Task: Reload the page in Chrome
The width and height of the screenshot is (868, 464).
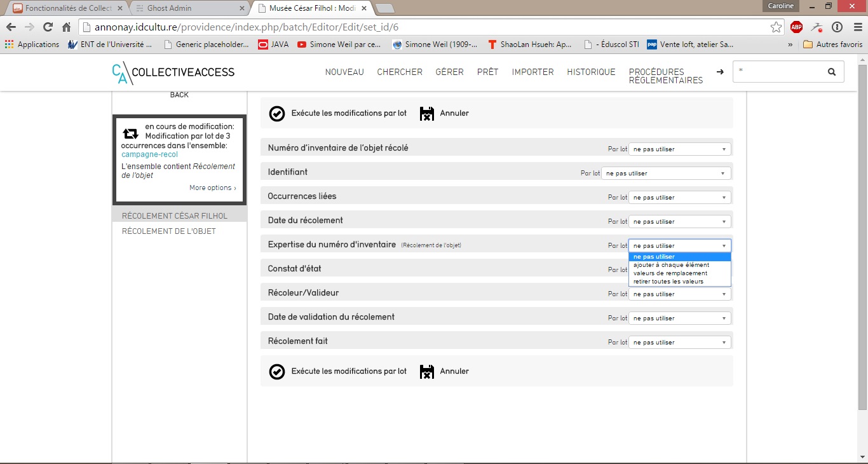Action: tap(48, 27)
